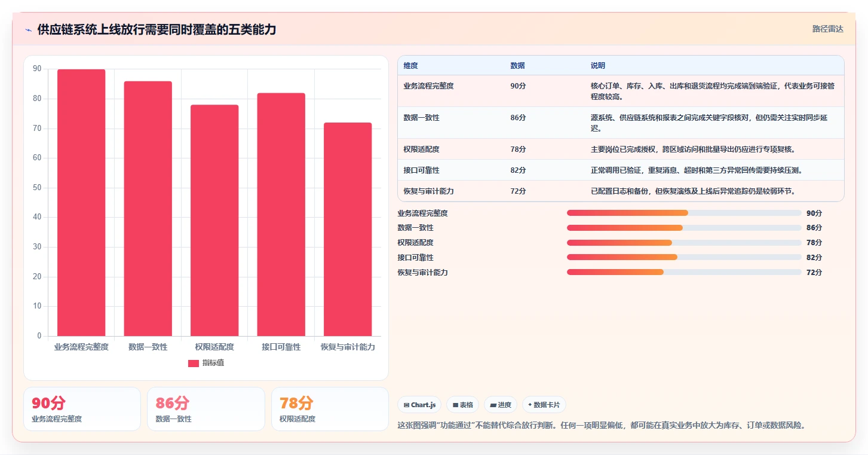Click the 数据一致性 bar in chart

coord(148,209)
